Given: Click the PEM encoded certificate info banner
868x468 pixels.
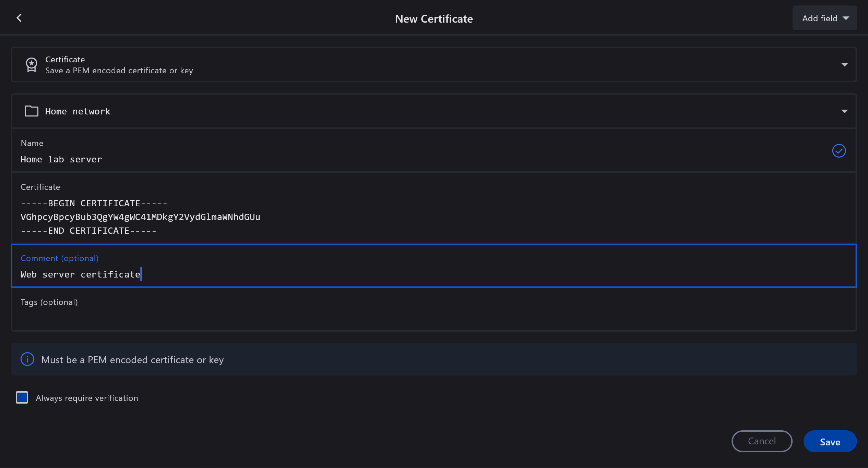Looking at the screenshot, I should point(433,359).
